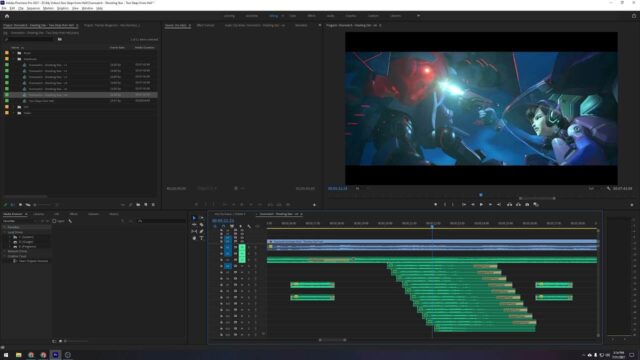
Task: Switch to Audio Clip Mixer tab
Action: pyautogui.click(x=255, y=25)
